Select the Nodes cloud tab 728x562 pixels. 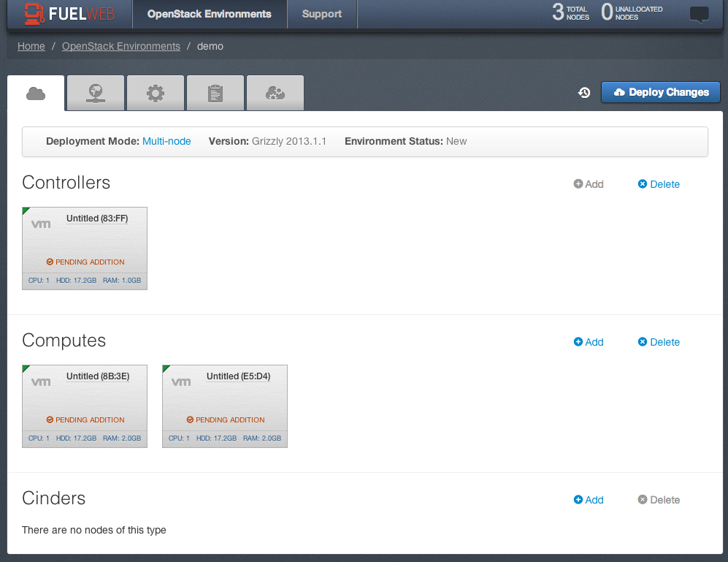(36, 94)
